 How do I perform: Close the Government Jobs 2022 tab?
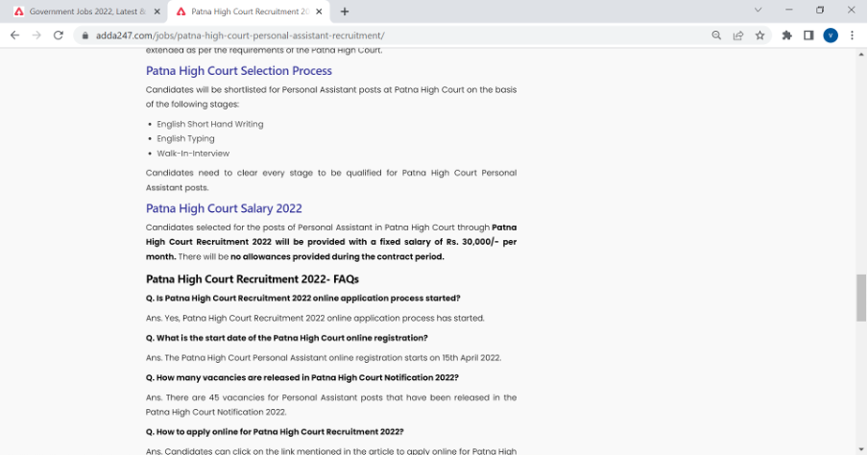point(157,12)
